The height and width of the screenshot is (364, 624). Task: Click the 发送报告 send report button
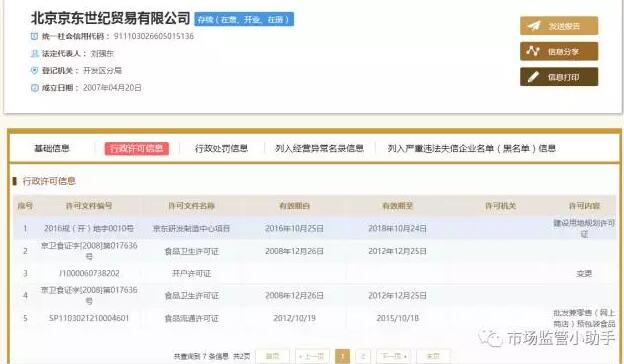coord(559,26)
